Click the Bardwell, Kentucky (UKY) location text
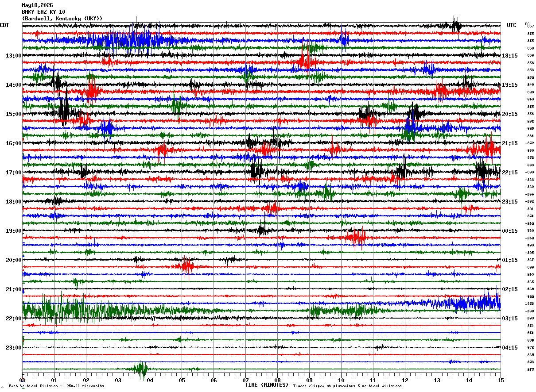This screenshot has height=392, width=536. pyautogui.click(x=62, y=19)
